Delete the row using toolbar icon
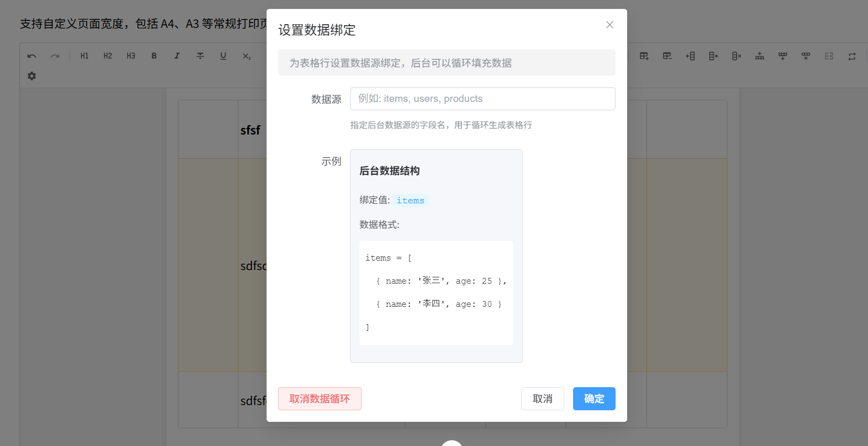The image size is (868, 446). pyautogui.click(x=806, y=56)
